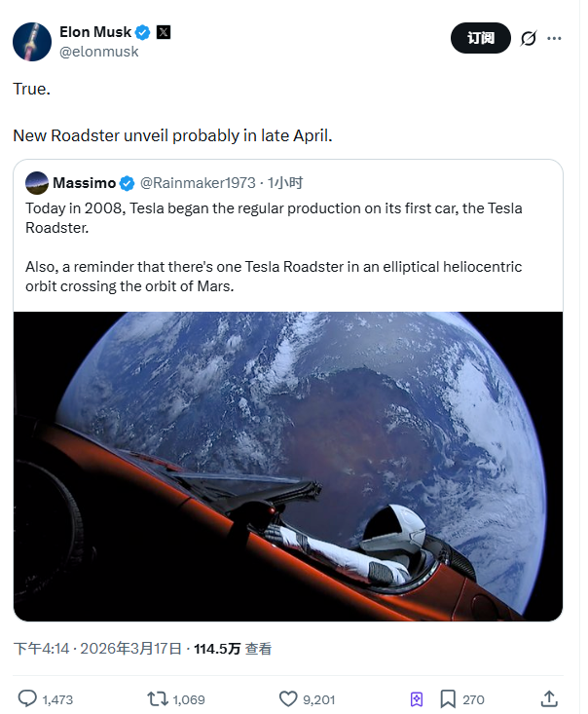Open the Grok slash-circle icon

click(529, 38)
